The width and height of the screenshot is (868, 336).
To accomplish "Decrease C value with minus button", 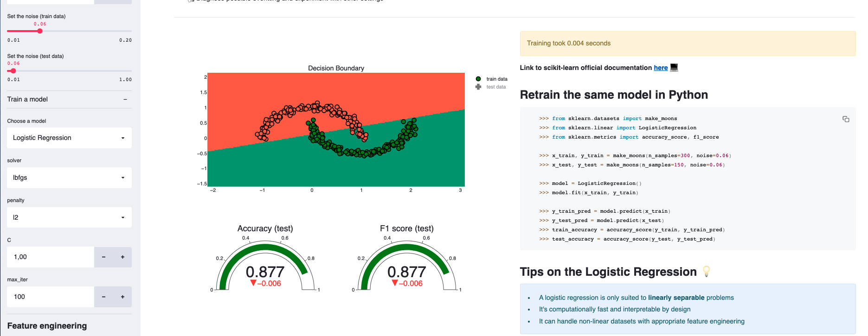I will pyautogui.click(x=103, y=257).
